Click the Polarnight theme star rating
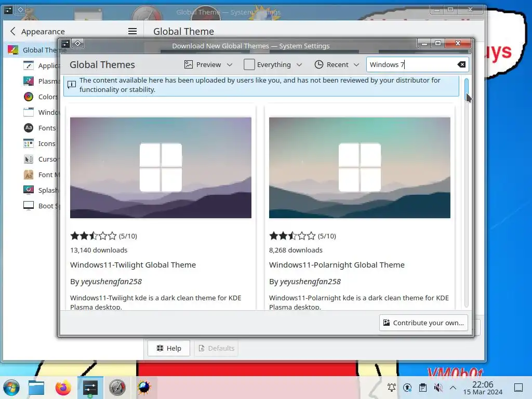This screenshot has height=399, width=532. 292,236
